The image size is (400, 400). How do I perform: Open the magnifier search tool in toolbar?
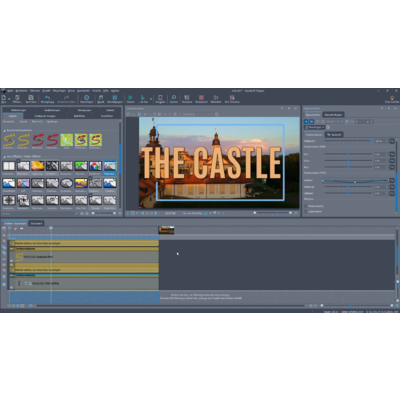[x=174, y=97]
